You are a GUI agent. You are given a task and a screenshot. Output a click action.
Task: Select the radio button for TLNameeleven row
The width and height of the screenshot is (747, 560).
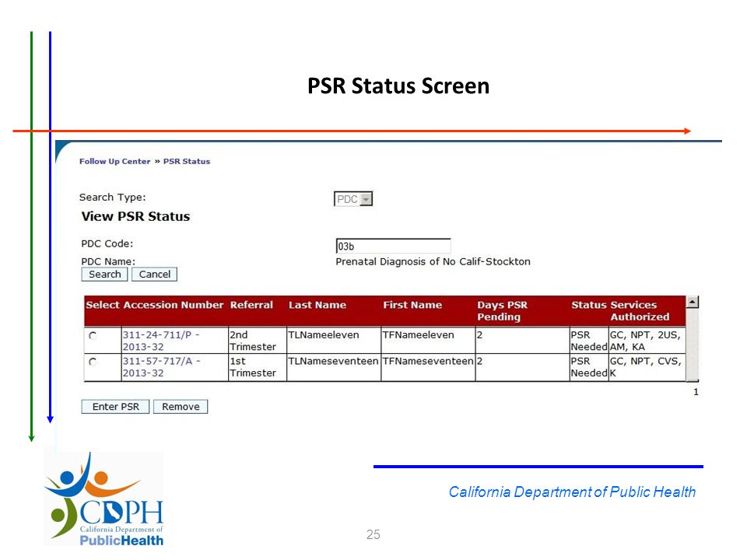point(93,336)
